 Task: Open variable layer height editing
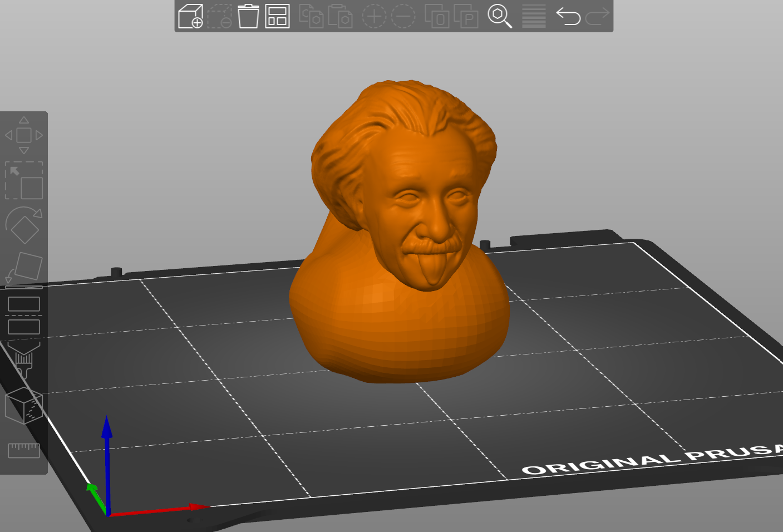point(534,16)
